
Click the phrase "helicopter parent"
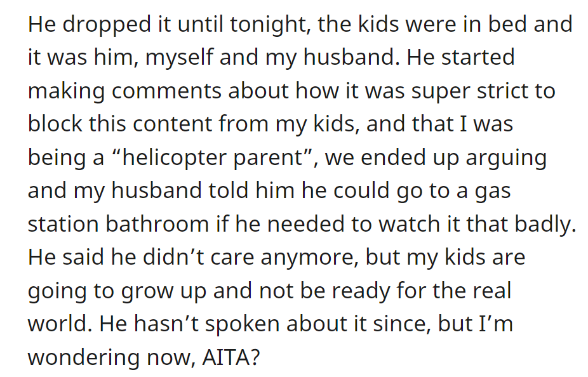coord(212,158)
